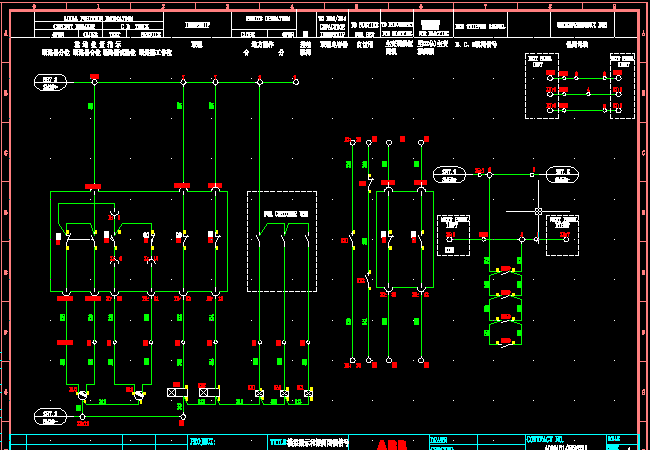
Task: Click the dashed 'FOR CUSTOMER USE' box
Action: point(282,240)
